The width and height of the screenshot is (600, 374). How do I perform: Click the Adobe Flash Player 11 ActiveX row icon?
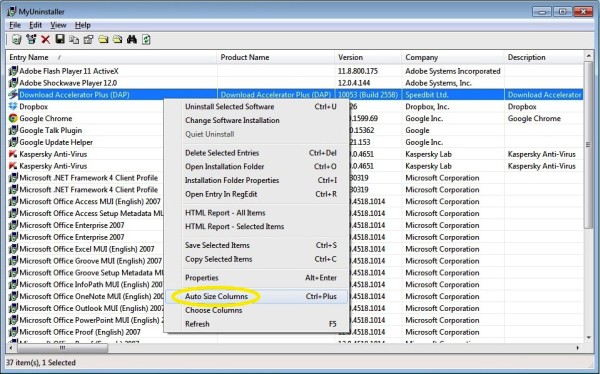coord(13,71)
